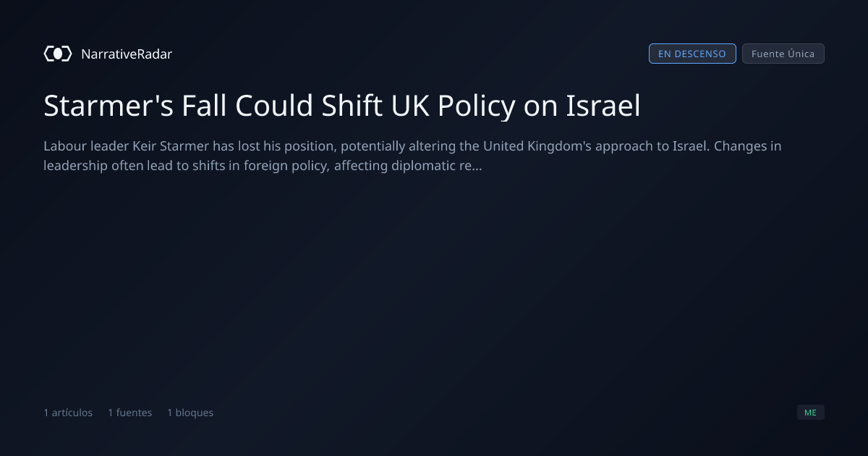868x456 pixels.
Task: Click the Fuente Única badge
Action: coord(783,54)
